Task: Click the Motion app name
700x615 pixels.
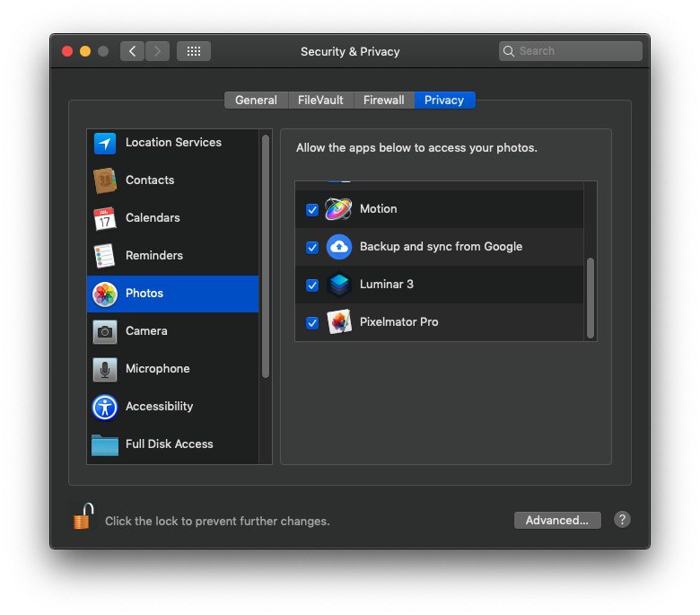Action: (378, 209)
